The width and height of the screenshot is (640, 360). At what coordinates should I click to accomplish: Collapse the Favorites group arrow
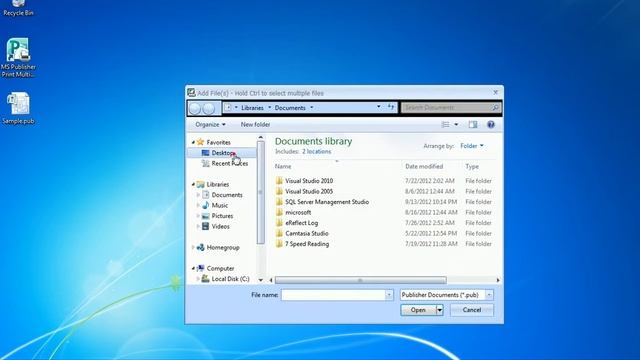point(193,142)
